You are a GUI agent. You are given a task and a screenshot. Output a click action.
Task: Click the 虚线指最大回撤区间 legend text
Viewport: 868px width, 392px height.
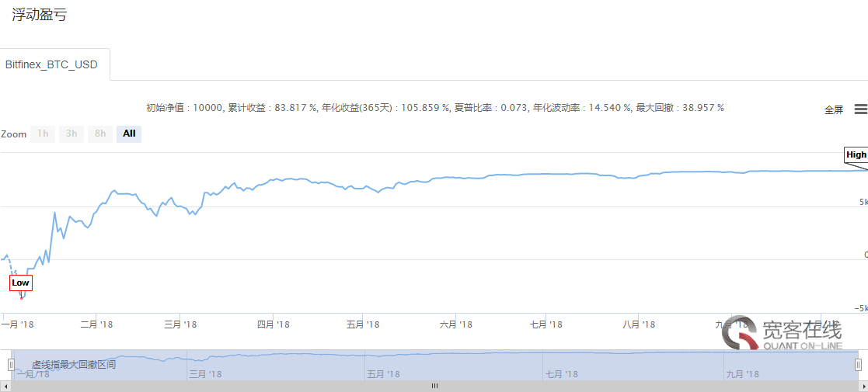(74, 364)
